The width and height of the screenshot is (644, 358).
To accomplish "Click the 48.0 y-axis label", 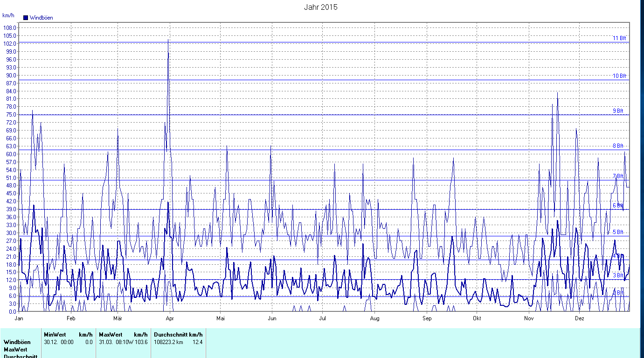I will [x=11, y=186].
